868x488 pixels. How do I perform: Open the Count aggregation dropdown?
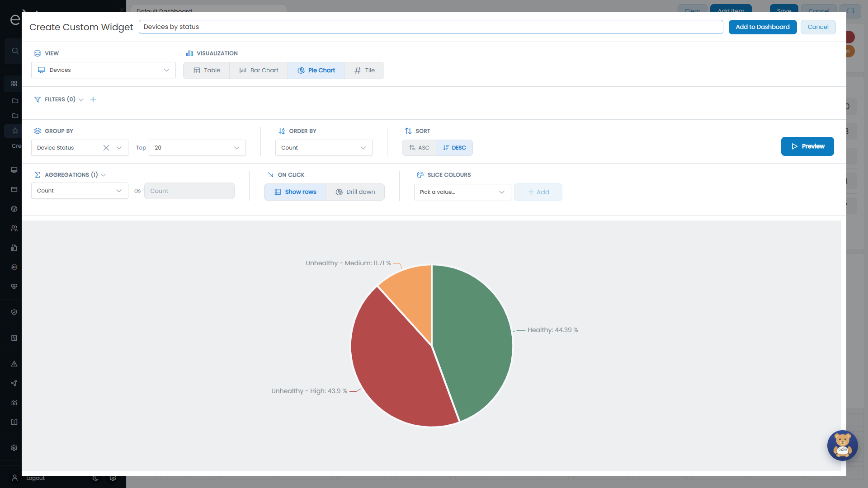[80, 191]
